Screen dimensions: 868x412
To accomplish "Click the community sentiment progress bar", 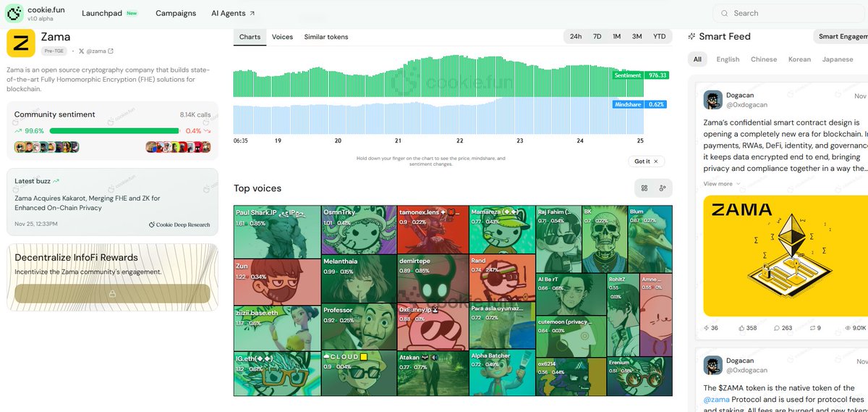I will 116,131.
